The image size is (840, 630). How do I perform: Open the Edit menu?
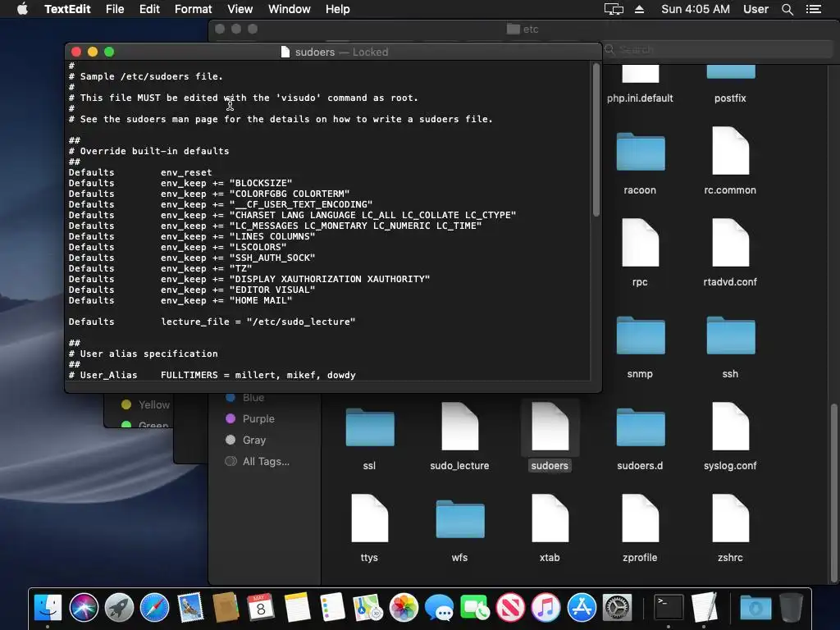click(149, 9)
